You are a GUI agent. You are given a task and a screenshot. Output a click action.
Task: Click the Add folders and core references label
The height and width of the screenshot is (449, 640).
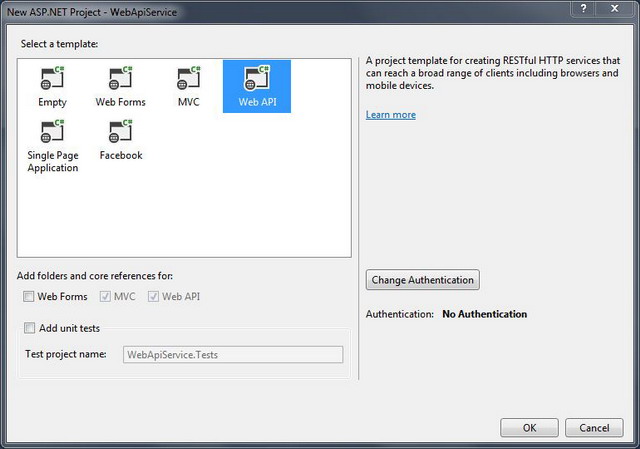click(95, 276)
